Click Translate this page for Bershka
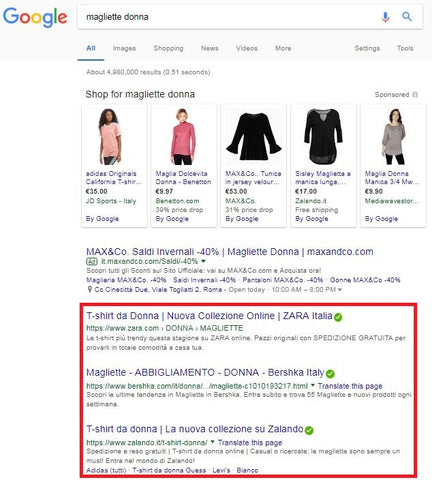This screenshot has height=480, width=432. (350, 386)
